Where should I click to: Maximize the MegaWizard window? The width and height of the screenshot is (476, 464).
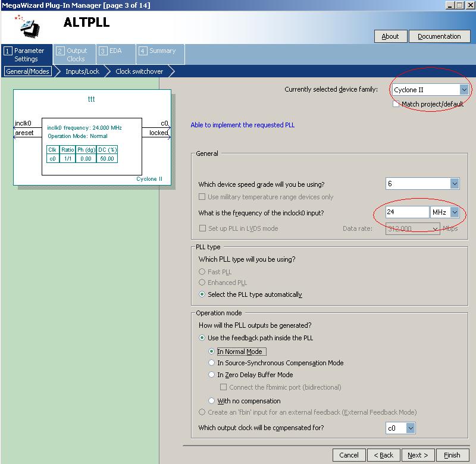click(460, 5)
